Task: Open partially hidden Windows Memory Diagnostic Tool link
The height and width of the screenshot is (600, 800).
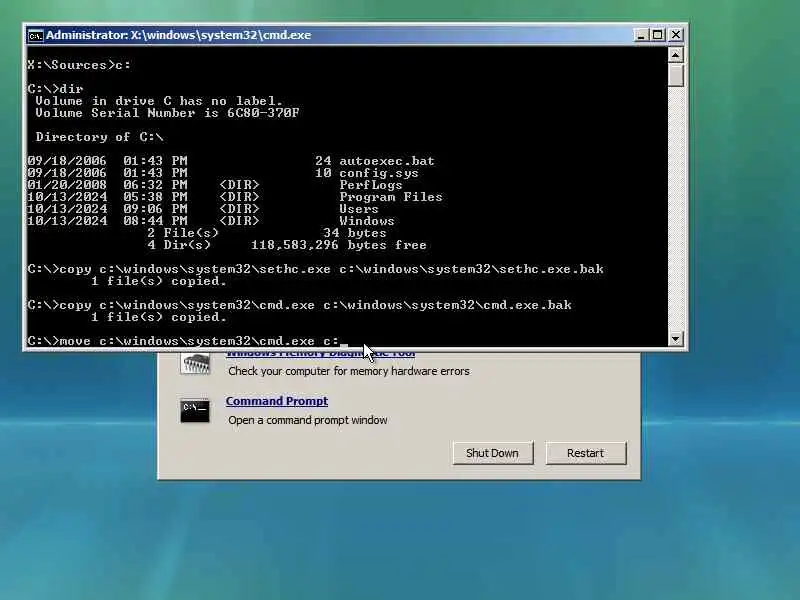Action: coord(320,354)
